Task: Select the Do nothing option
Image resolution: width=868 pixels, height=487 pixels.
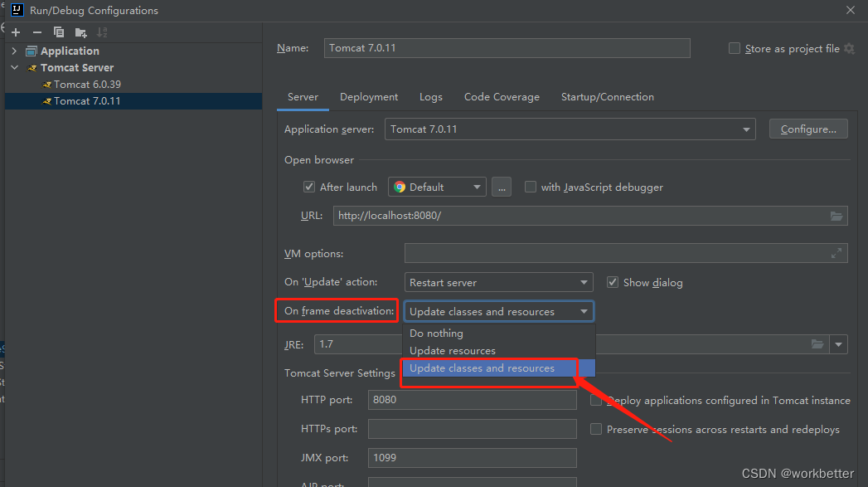Action: point(499,333)
